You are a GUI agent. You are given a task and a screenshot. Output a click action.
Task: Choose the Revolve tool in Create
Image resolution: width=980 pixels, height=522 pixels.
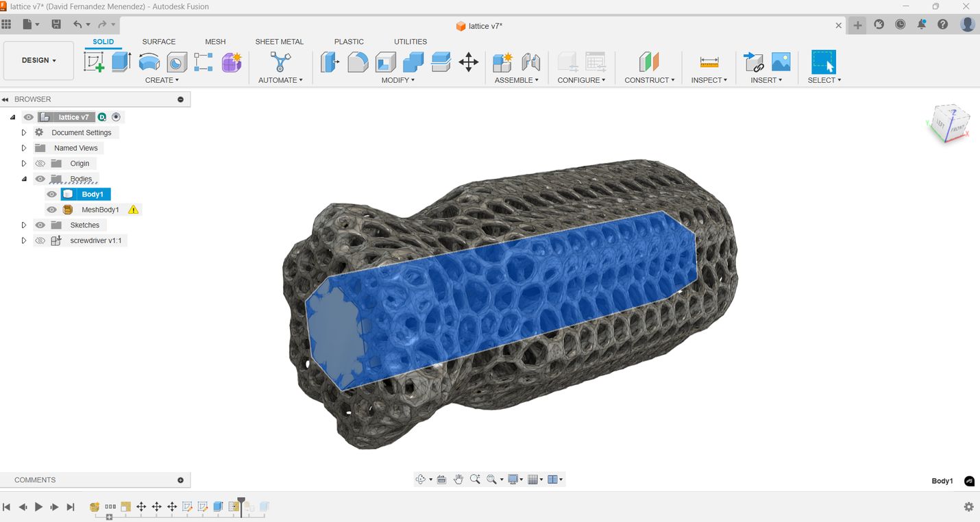coord(149,62)
